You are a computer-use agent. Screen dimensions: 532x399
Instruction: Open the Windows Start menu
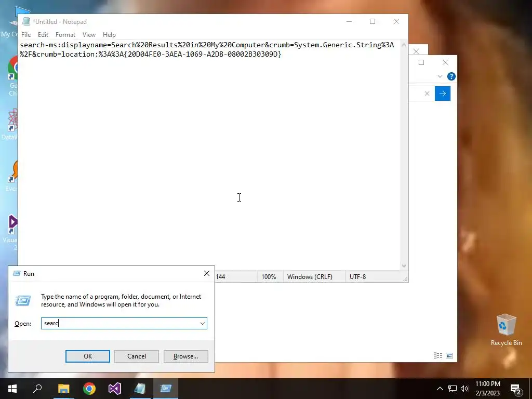click(12, 389)
